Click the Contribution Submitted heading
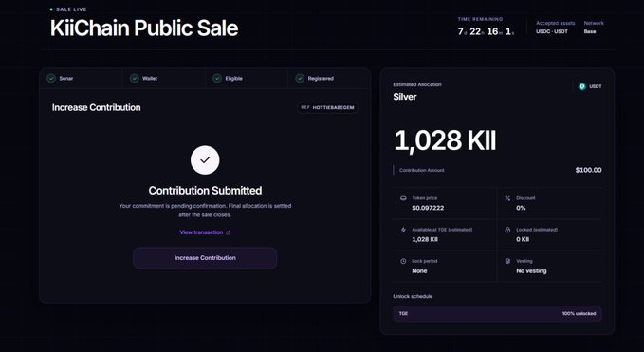This screenshot has height=352, width=644. [x=205, y=191]
